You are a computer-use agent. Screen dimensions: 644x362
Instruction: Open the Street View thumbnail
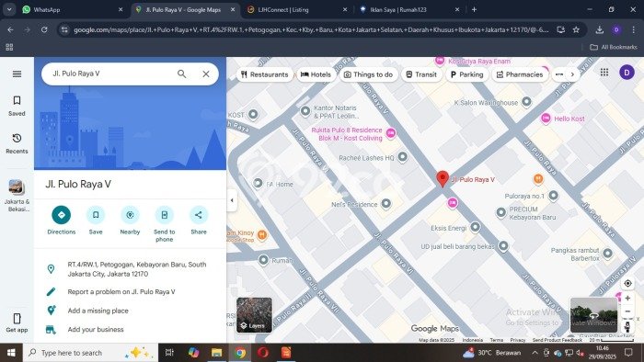point(593,315)
